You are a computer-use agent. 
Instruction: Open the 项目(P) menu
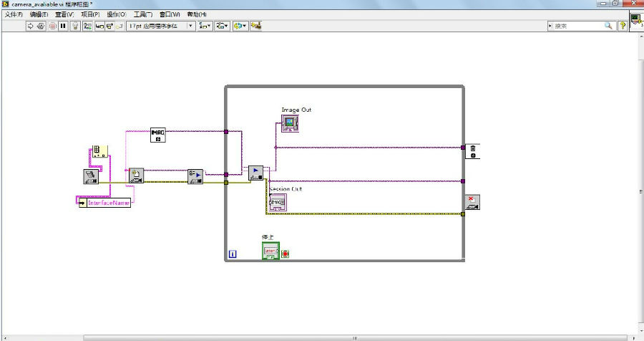(x=90, y=14)
